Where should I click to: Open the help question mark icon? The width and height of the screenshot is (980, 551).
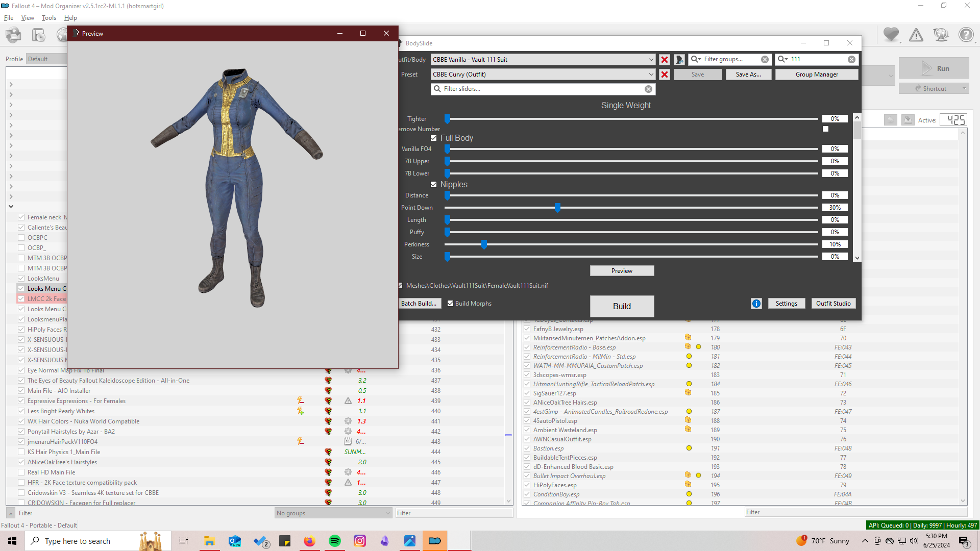tap(966, 35)
